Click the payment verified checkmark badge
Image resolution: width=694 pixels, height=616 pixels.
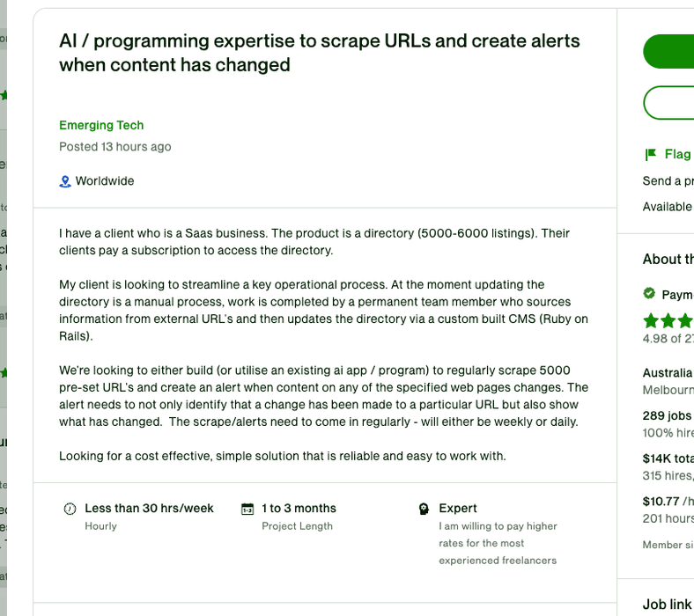click(649, 294)
